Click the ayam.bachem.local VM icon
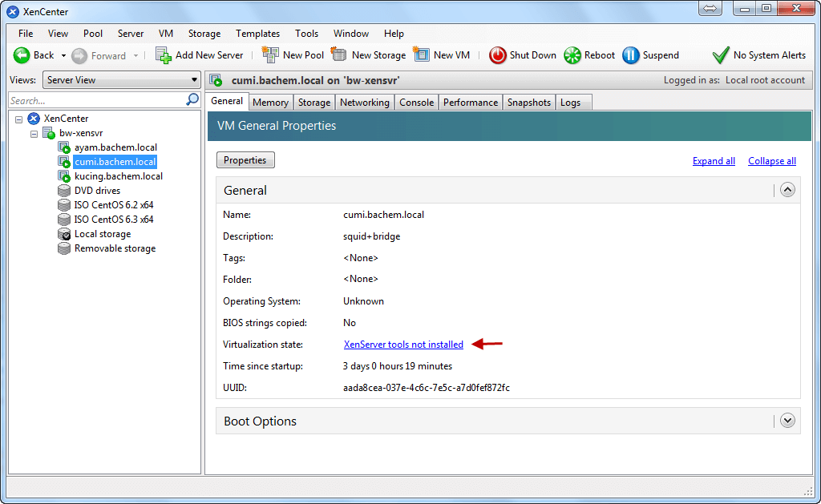The width and height of the screenshot is (821, 504). pyautogui.click(x=64, y=147)
